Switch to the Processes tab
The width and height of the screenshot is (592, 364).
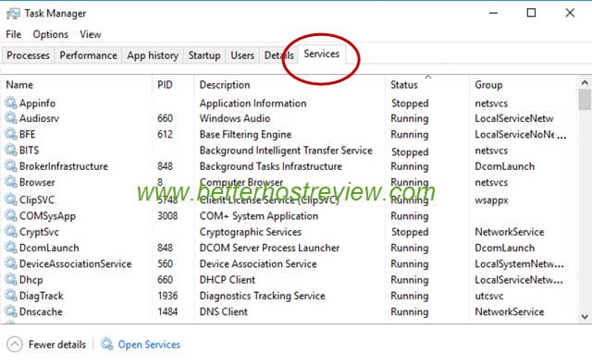pos(28,55)
